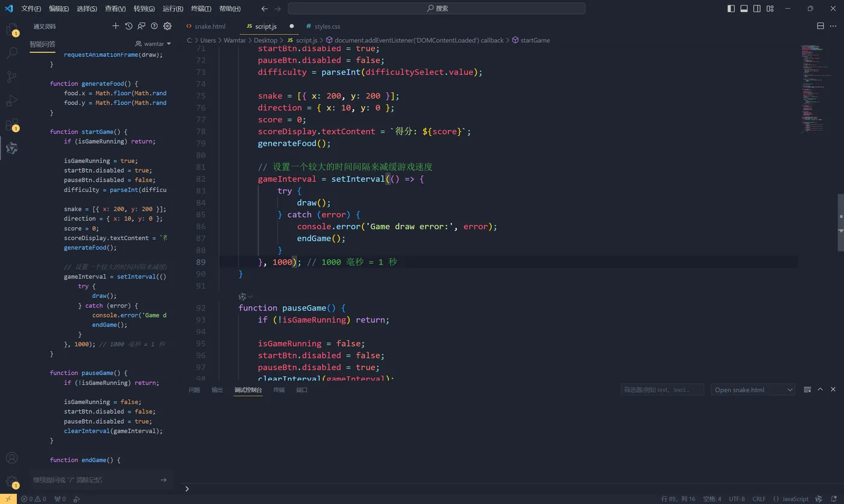Open editor More Actions ellipsis
Viewport: 844px width, 504px height.
[833, 26]
